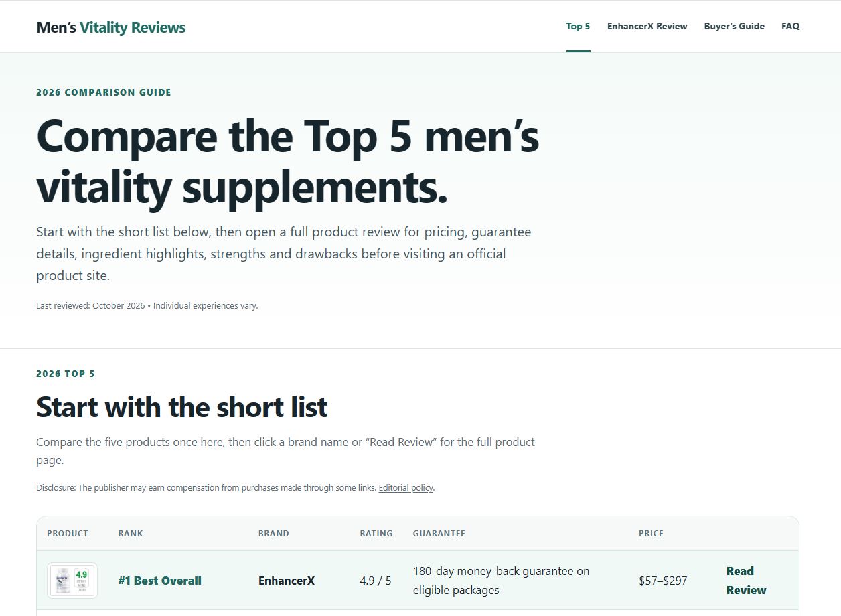Select the Top 5 nav tab

tap(578, 26)
